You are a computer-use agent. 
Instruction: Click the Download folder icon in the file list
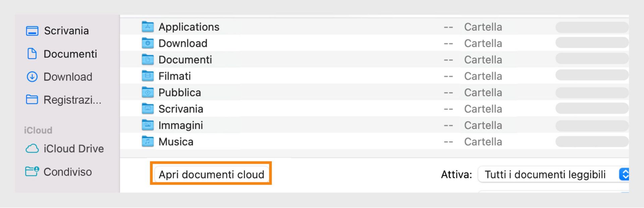click(148, 43)
